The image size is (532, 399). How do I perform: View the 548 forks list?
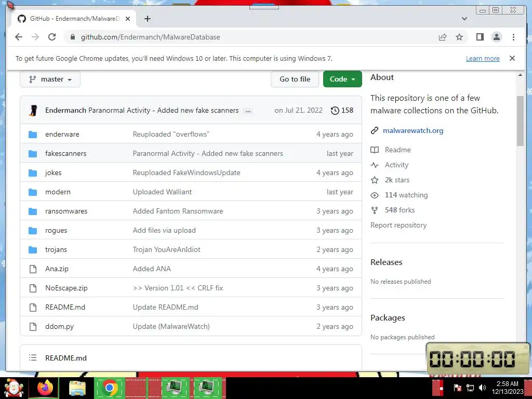click(x=400, y=210)
